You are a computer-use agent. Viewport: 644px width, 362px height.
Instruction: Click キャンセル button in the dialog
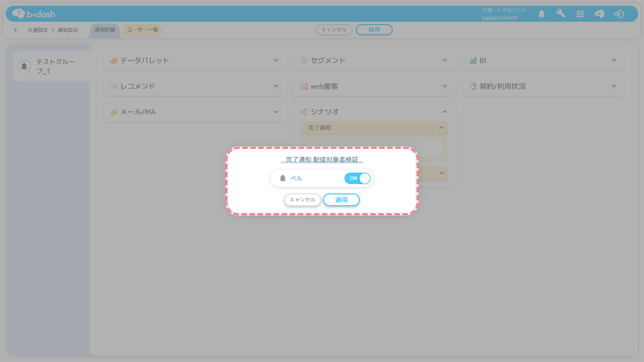(x=302, y=200)
